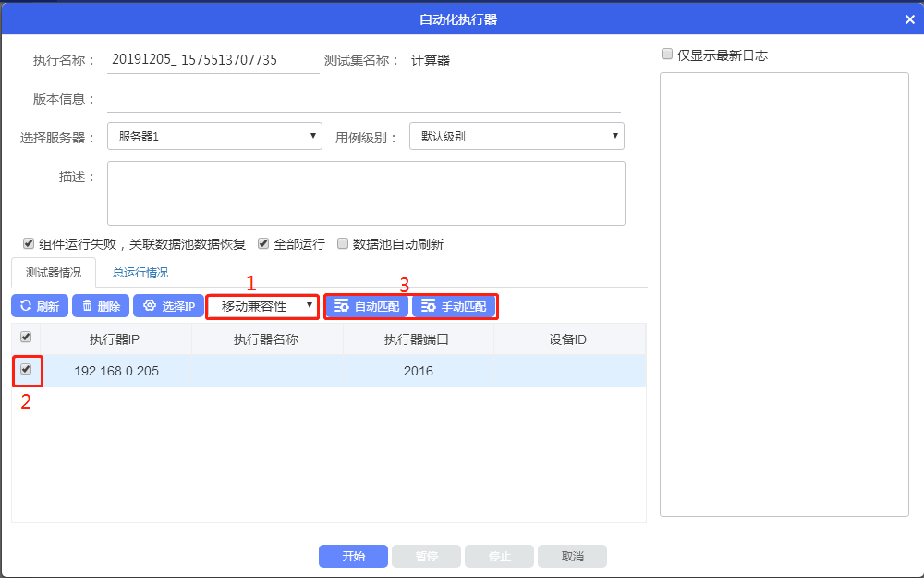924x578 pixels.
Task: Click the 刷新 refresh button
Action: point(39,306)
